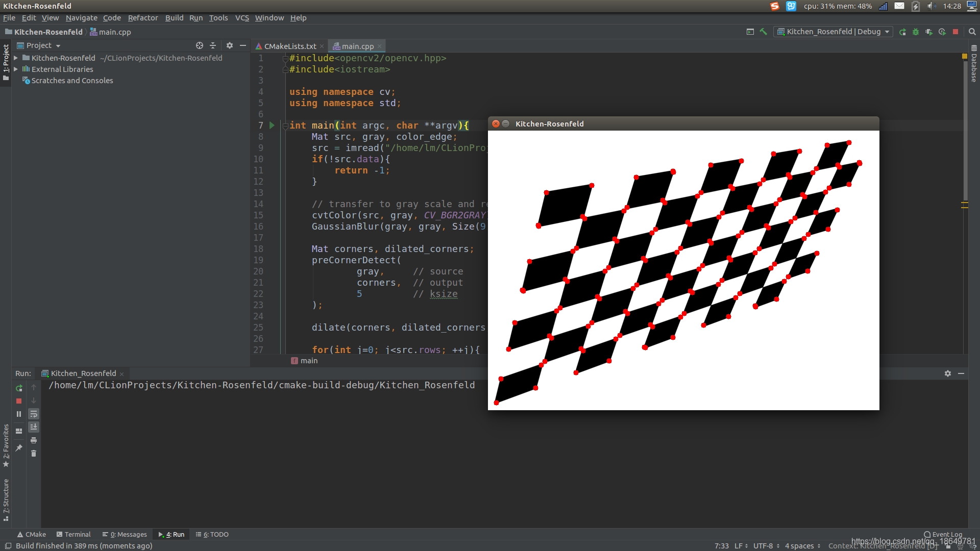Expand the Kitchen-Rosenfeld project tree node
The height and width of the screenshot is (551, 980).
(16, 58)
